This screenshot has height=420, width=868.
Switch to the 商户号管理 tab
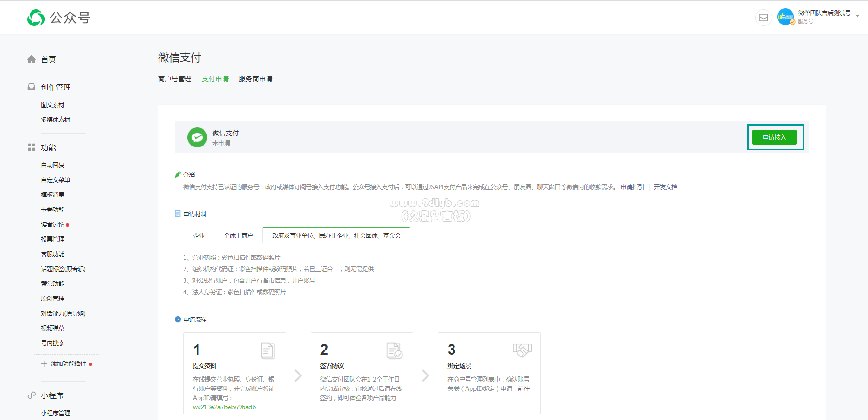click(175, 79)
